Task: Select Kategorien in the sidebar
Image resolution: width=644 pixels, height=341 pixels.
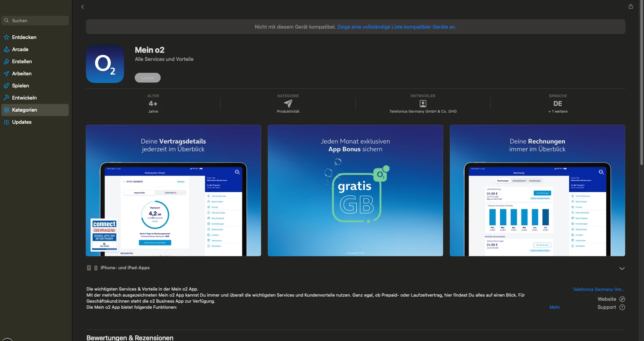Action: pos(35,110)
